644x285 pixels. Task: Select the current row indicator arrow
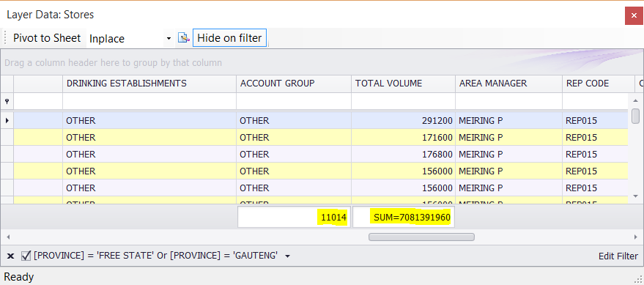pyautogui.click(x=7, y=121)
